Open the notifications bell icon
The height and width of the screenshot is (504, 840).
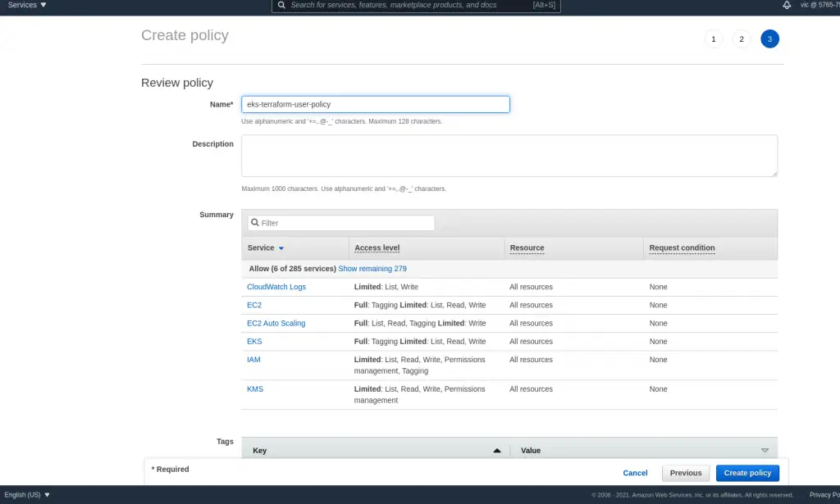(x=787, y=5)
